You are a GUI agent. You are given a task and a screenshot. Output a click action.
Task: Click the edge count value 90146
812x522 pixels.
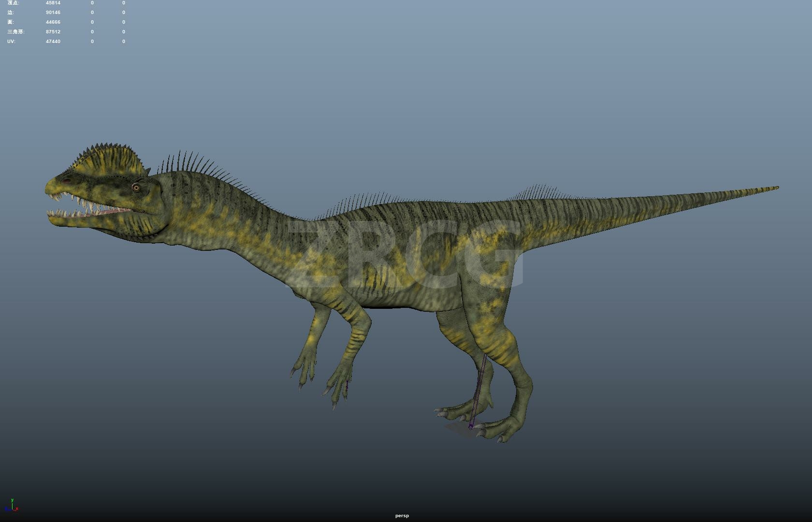point(53,13)
